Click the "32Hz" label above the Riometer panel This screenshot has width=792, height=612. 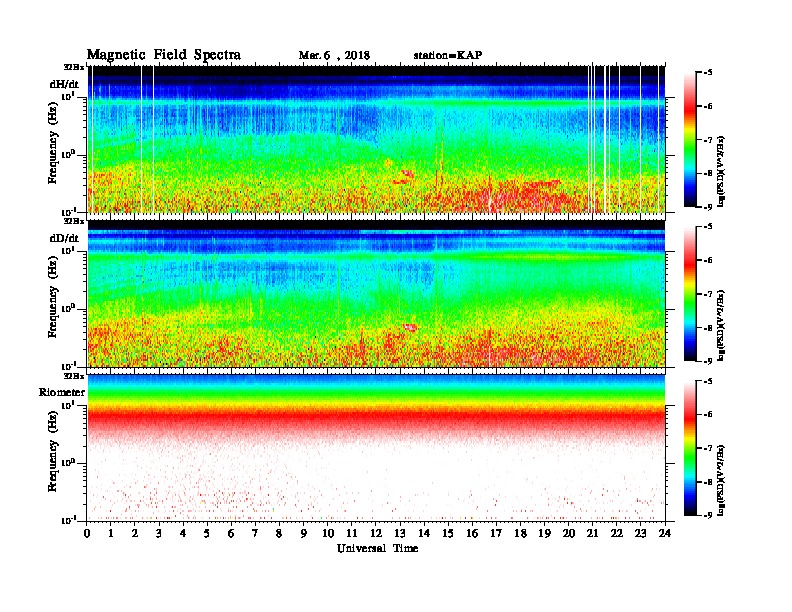[73, 376]
